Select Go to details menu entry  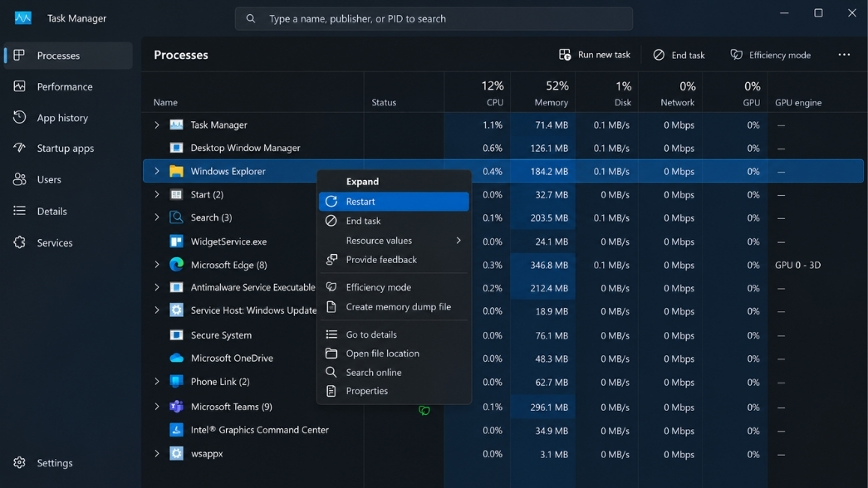tap(394, 334)
